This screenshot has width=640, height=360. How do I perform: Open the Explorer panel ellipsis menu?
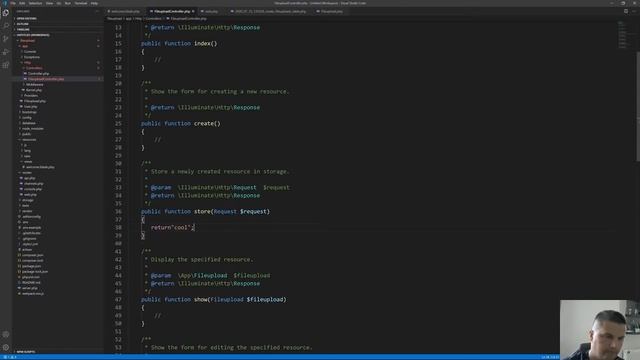point(98,11)
